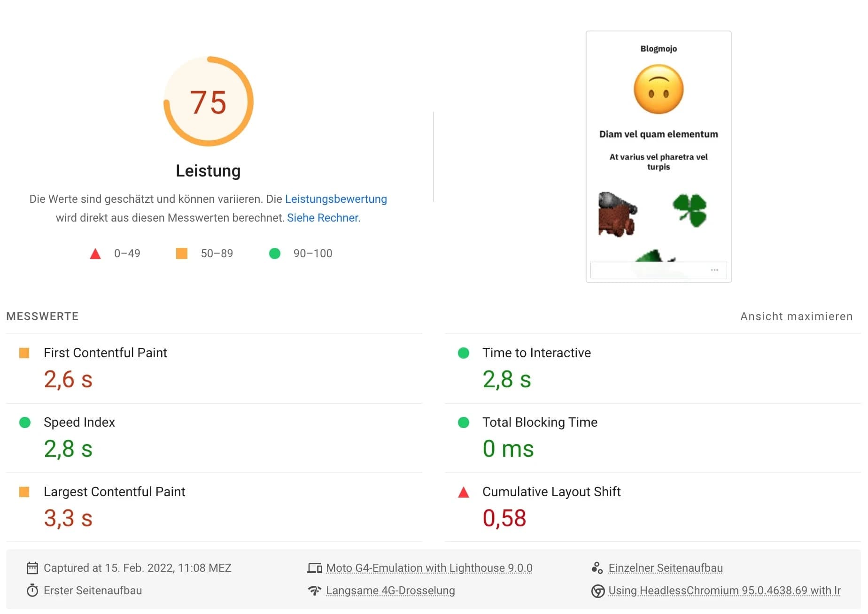Click the orange square 50–89 legend icon
This screenshot has width=868, height=614.
coord(182,253)
